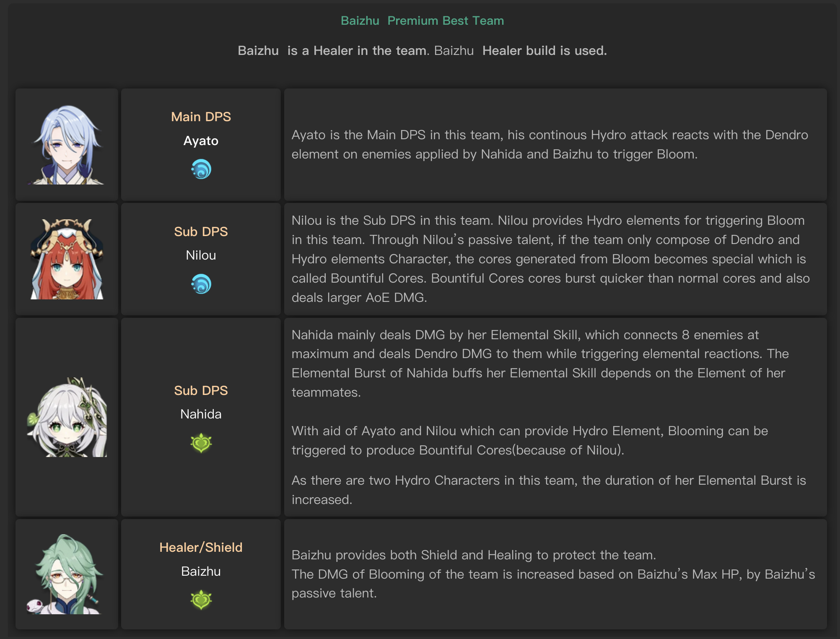This screenshot has width=840, height=639.
Task: Open Ayato's character portrait
Action: [67, 145]
